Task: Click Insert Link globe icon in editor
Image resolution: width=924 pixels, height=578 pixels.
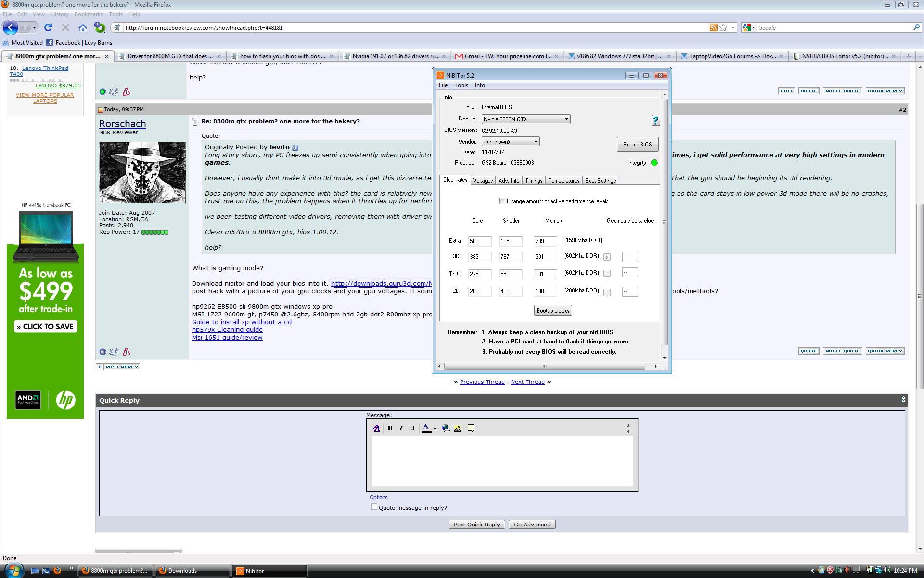Action: click(446, 428)
